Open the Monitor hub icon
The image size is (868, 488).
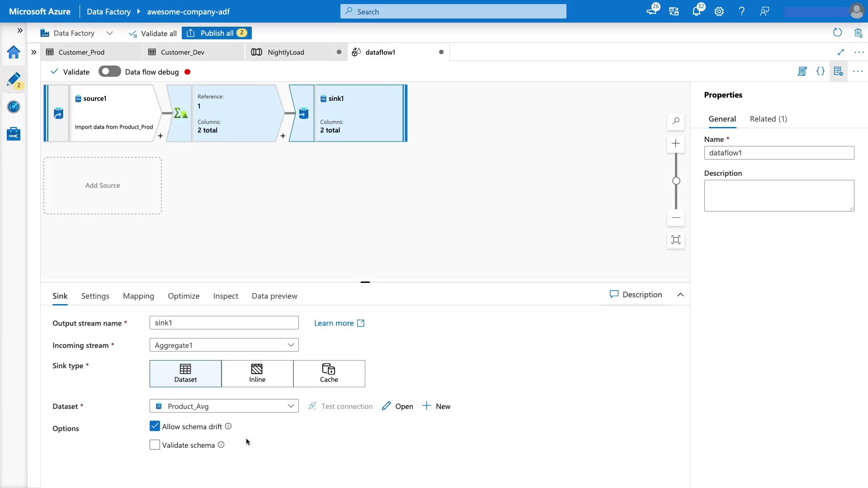pos(14,107)
